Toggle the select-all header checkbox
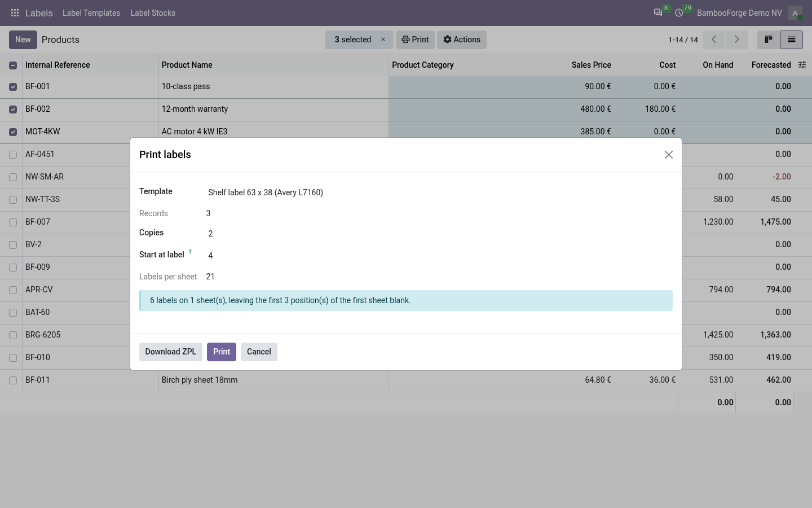The height and width of the screenshot is (508, 812). (13, 65)
